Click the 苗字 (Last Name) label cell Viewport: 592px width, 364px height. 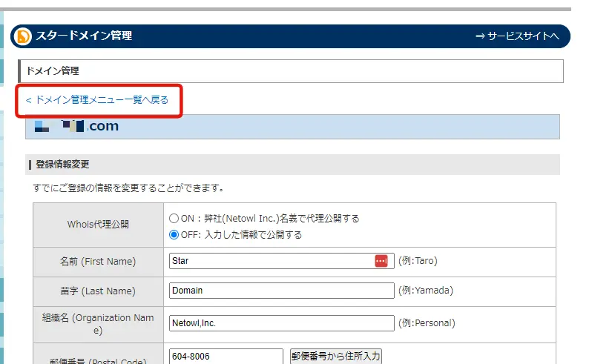tap(98, 291)
